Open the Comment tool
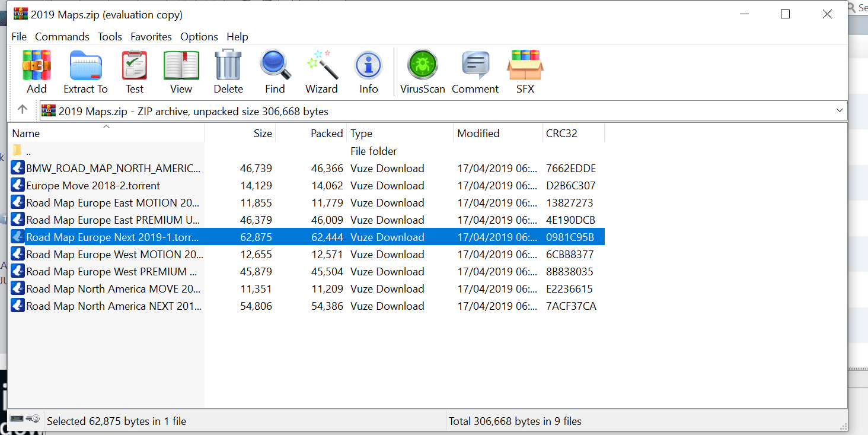This screenshot has width=868, height=435. (x=475, y=65)
